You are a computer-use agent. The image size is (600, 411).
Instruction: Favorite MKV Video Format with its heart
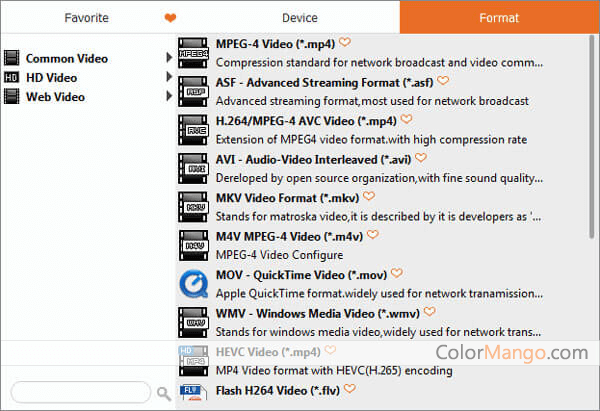point(369,196)
